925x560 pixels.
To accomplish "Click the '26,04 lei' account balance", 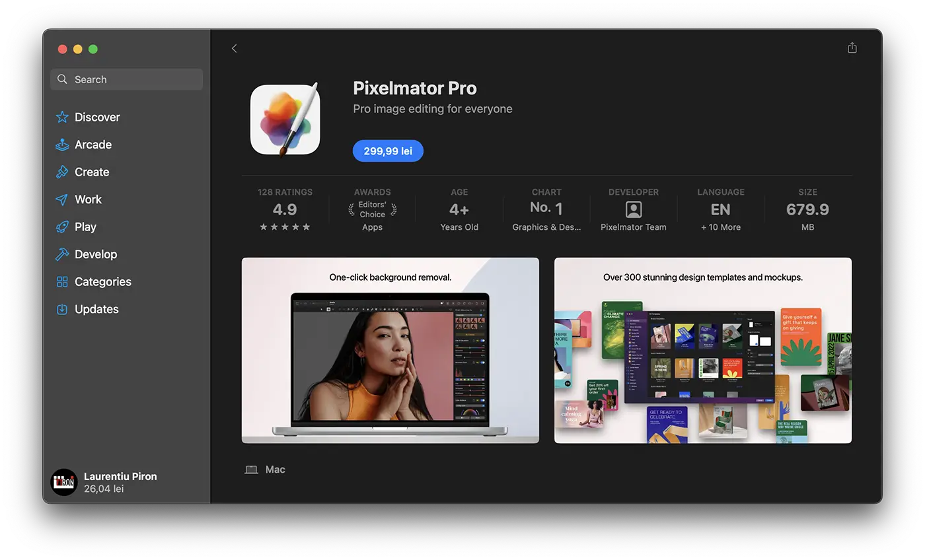I will (x=104, y=489).
